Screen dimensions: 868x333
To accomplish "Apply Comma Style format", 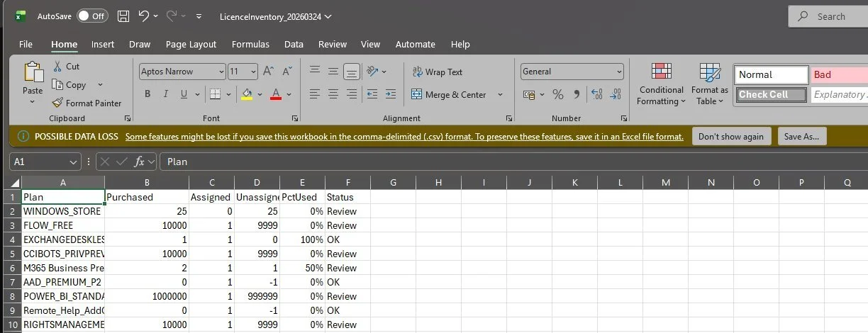I will pos(577,94).
